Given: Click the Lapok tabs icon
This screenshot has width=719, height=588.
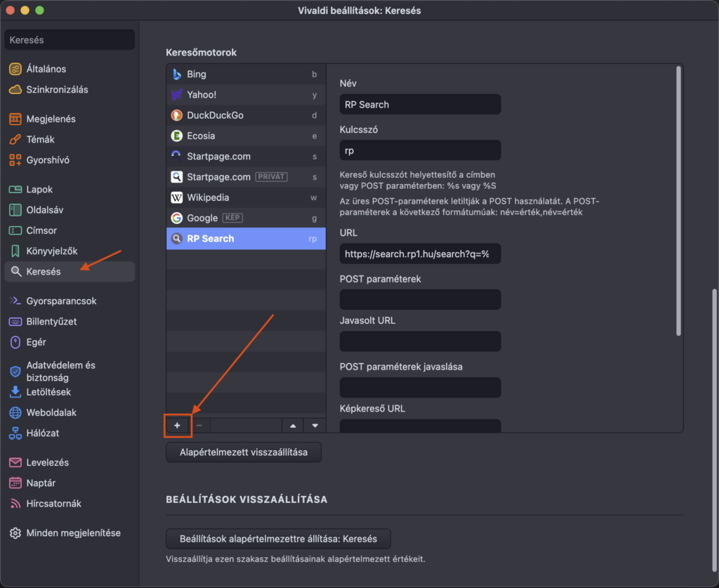Looking at the screenshot, I should 15,190.
